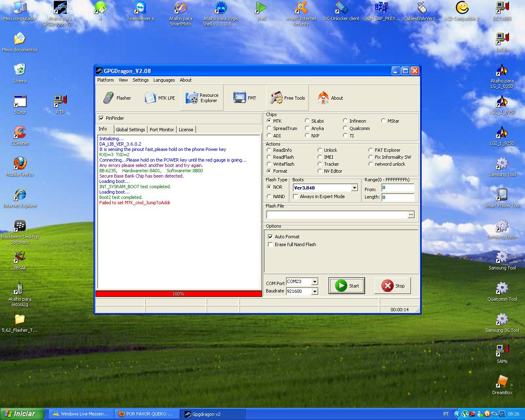Click the red 100% progress bar
Viewport: 525px width, 420px height.
point(178,294)
